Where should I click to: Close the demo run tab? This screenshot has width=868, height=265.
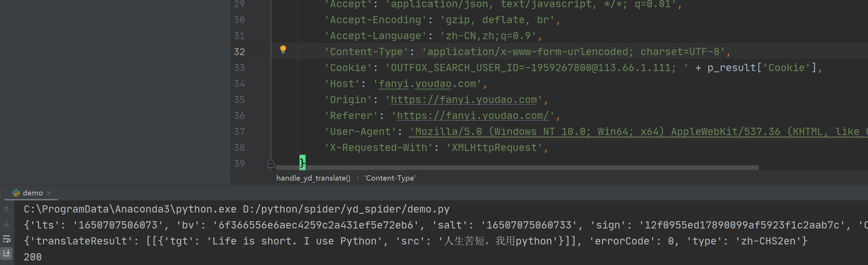[49, 193]
